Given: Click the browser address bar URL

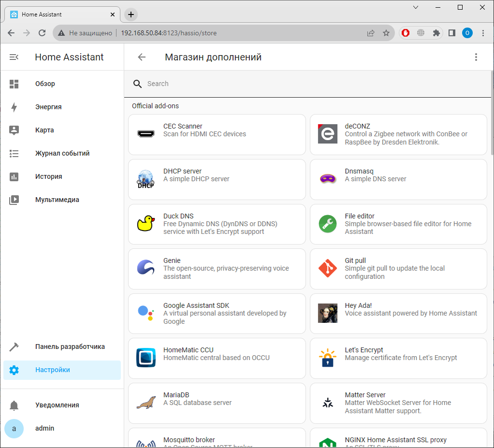Looking at the screenshot, I should [x=169, y=33].
